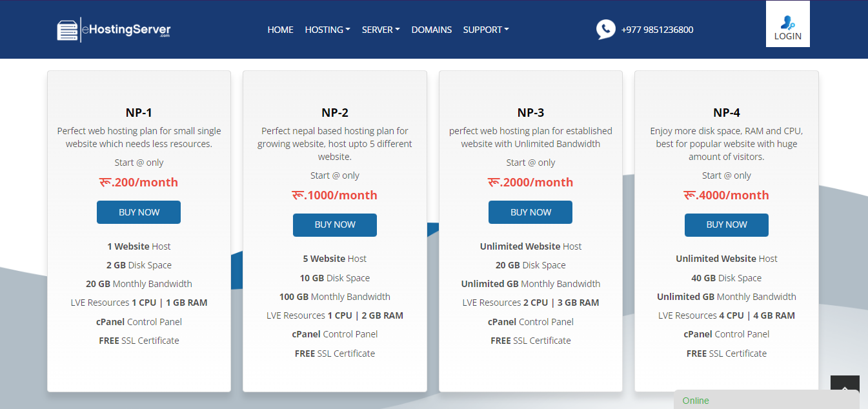This screenshot has height=409, width=868.
Task: Click the NP-4 pricing card
Action: point(726,232)
